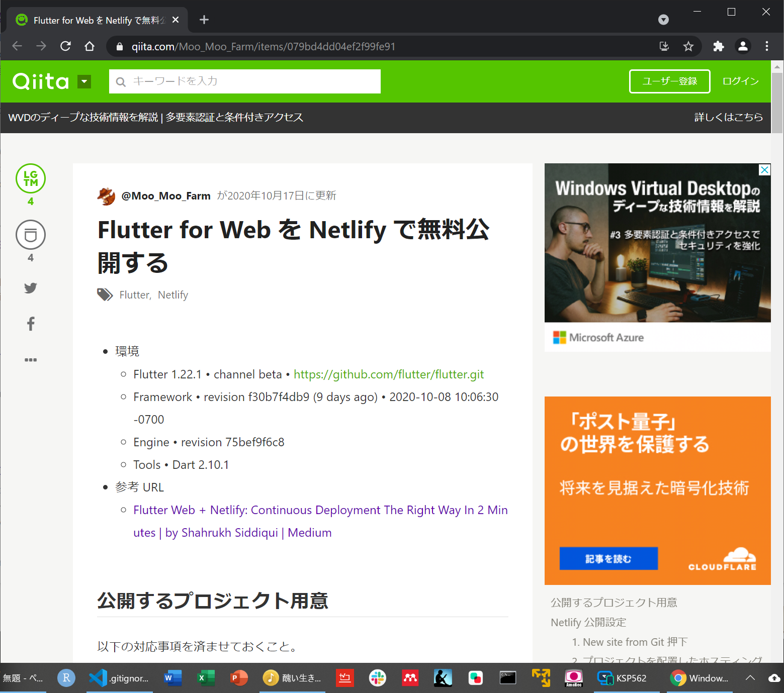
Task: Open the browser home page
Action: click(x=90, y=46)
